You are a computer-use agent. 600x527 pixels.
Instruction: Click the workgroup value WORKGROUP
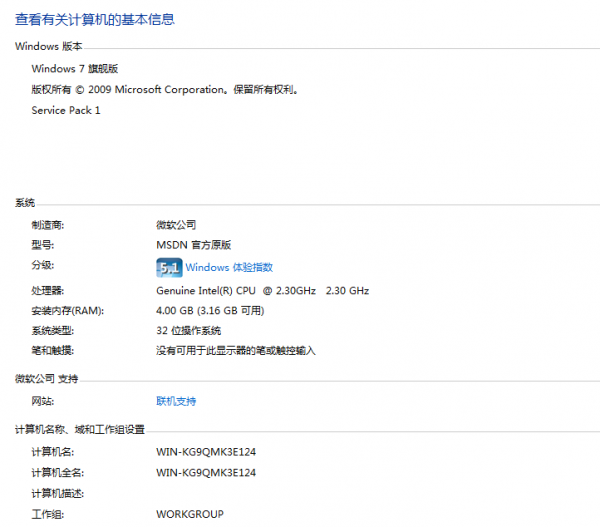[190, 514]
